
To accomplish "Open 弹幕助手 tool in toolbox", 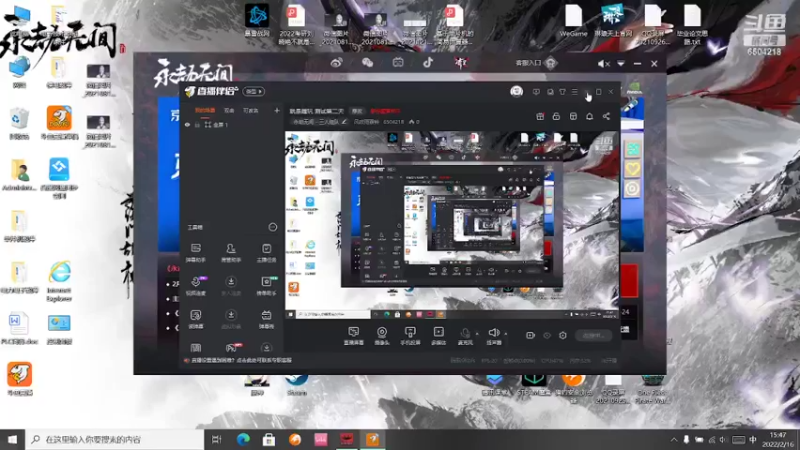I will click(x=196, y=253).
